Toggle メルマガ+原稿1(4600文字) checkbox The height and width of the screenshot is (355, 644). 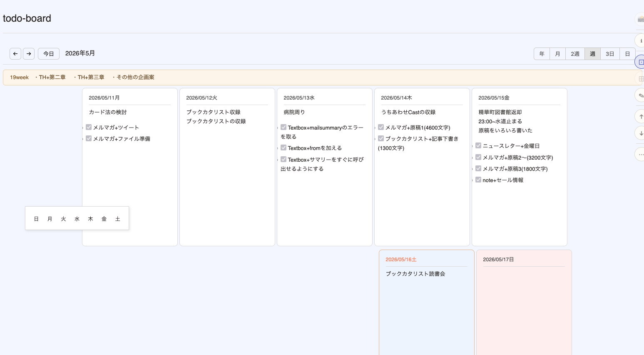(381, 127)
